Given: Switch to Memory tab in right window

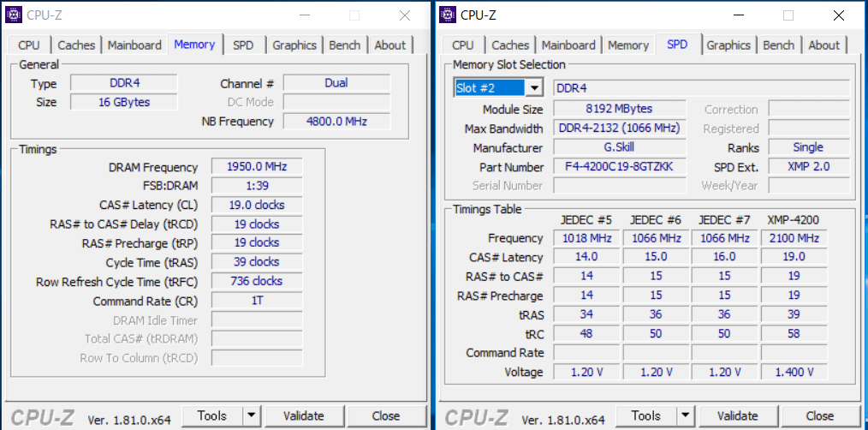Looking at the screenshot, I should tap(627, 45).
